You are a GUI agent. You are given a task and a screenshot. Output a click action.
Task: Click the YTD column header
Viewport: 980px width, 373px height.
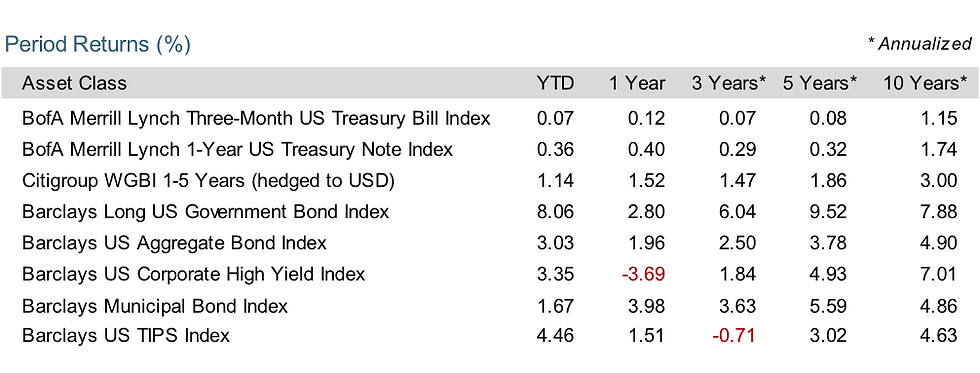coord(555,83)
